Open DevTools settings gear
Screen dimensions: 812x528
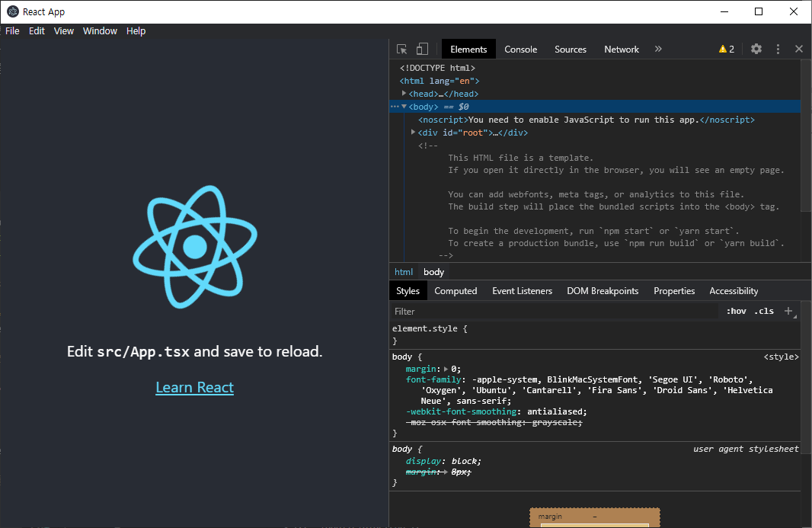[x=756, y=49]
